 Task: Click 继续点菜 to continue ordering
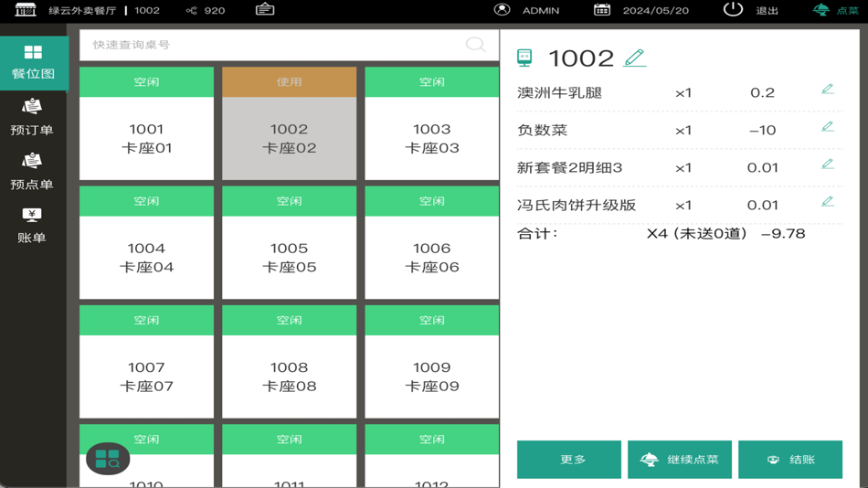[680, 459]
